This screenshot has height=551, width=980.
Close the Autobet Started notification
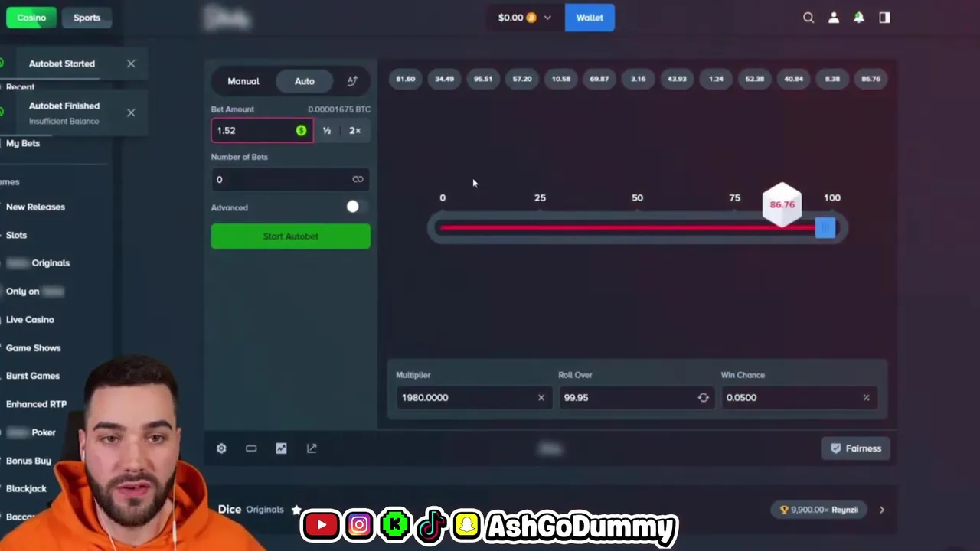point(131,64)
